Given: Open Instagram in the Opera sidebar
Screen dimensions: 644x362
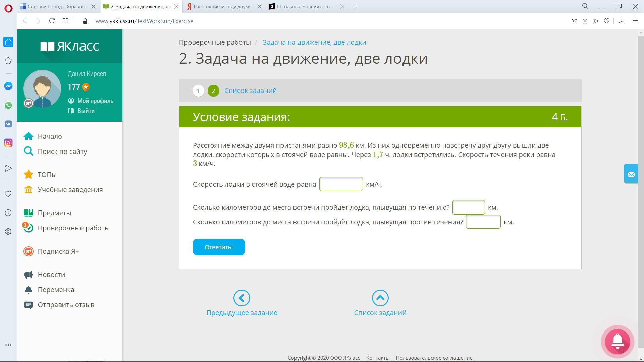Looking at the screenshot, I should [8, 143].
